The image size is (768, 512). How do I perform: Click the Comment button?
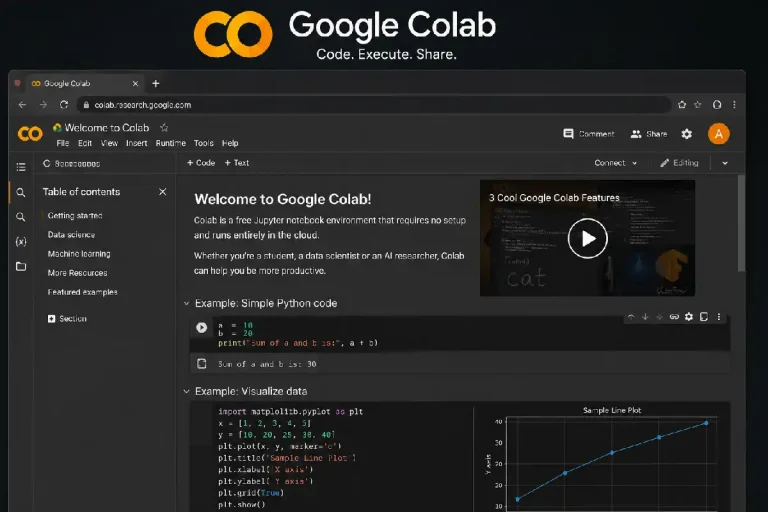(x=589, y=134)
